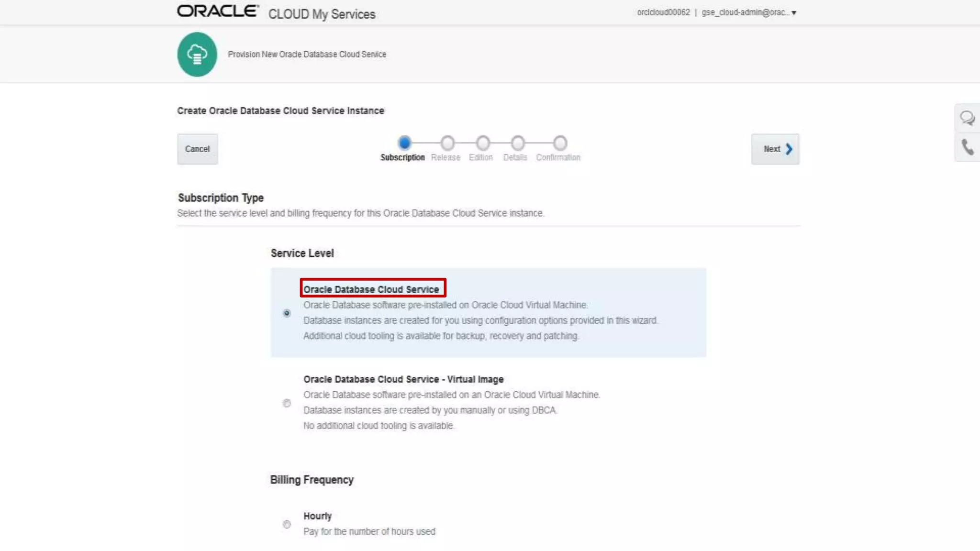The image size is (980, 551).
Task: Click the CLOUD My Services title
Action: tap(322, 14)
